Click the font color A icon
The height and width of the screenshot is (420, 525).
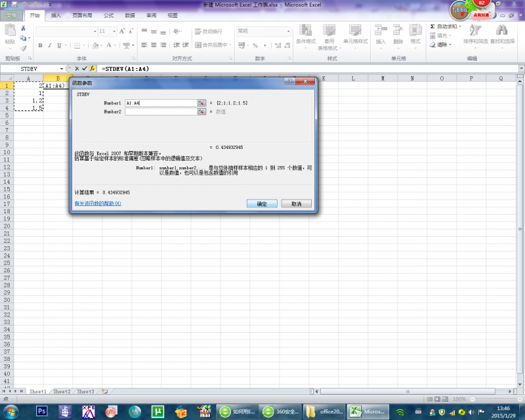[x=108, y=45]
